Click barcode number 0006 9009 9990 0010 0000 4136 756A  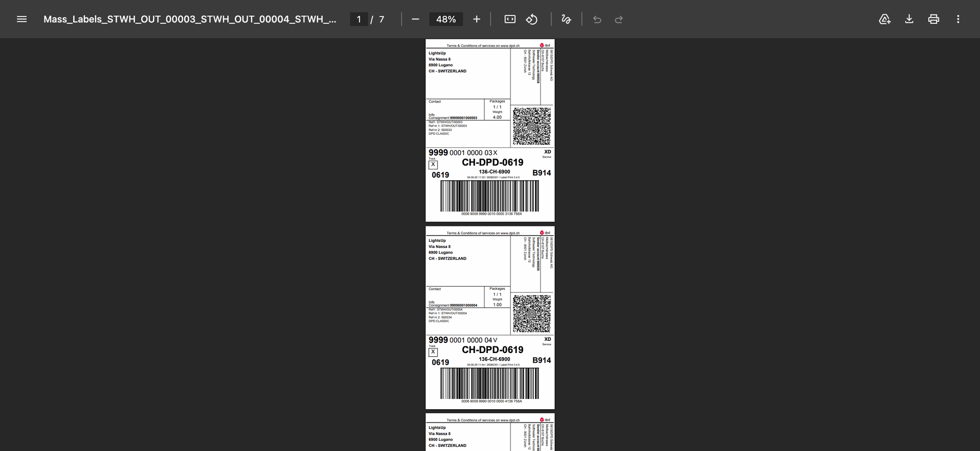(x=492, y=402)
